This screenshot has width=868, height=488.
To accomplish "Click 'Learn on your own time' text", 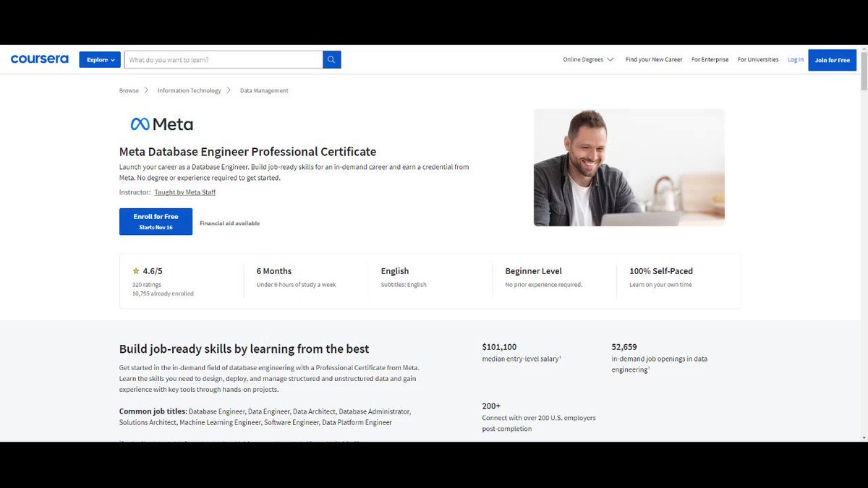I will [660, 285].
